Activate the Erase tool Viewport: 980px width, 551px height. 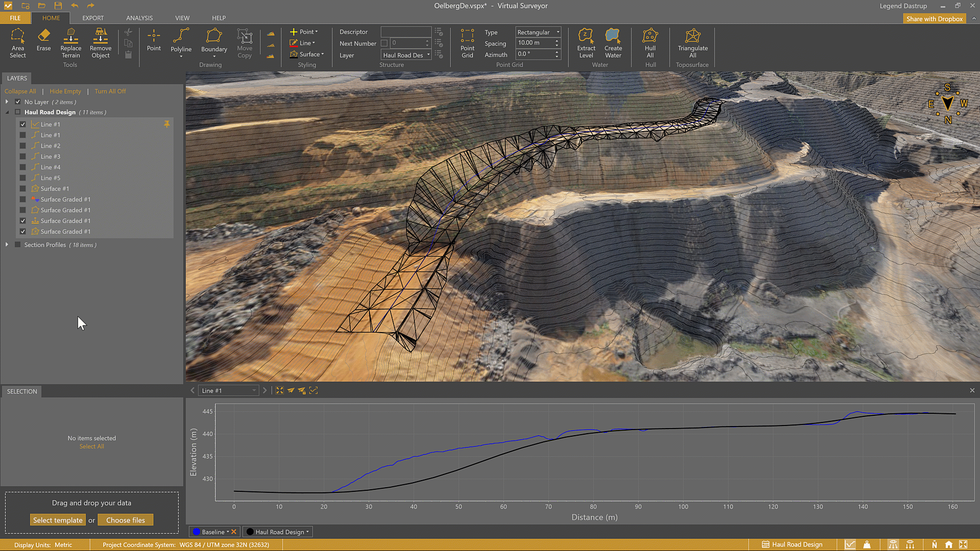[x=43, y=40]
